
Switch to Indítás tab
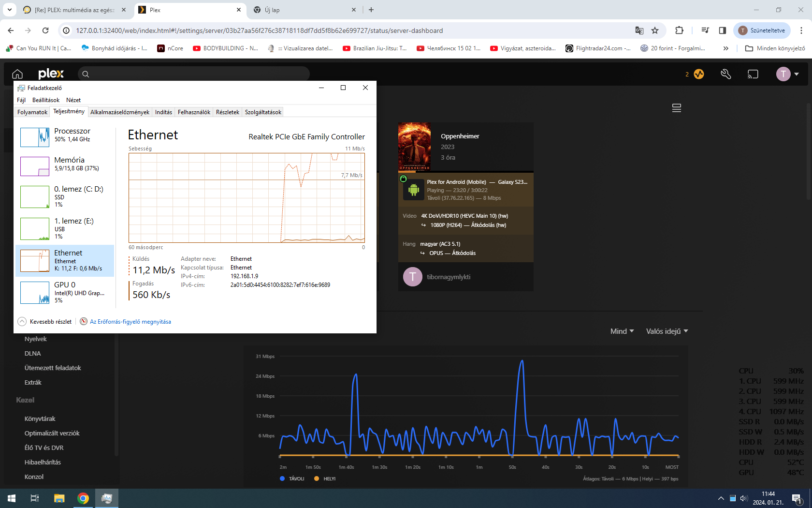click(x=163, y=112)
